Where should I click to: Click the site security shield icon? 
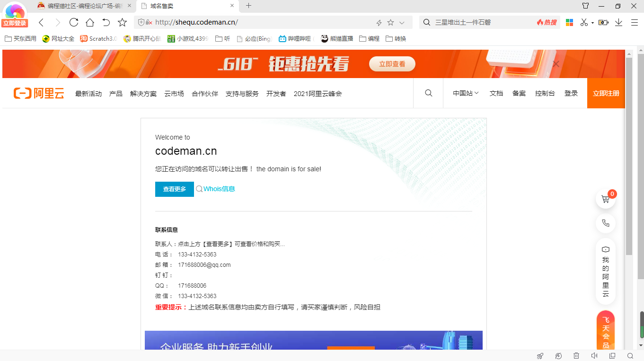[x=141, y=22]
